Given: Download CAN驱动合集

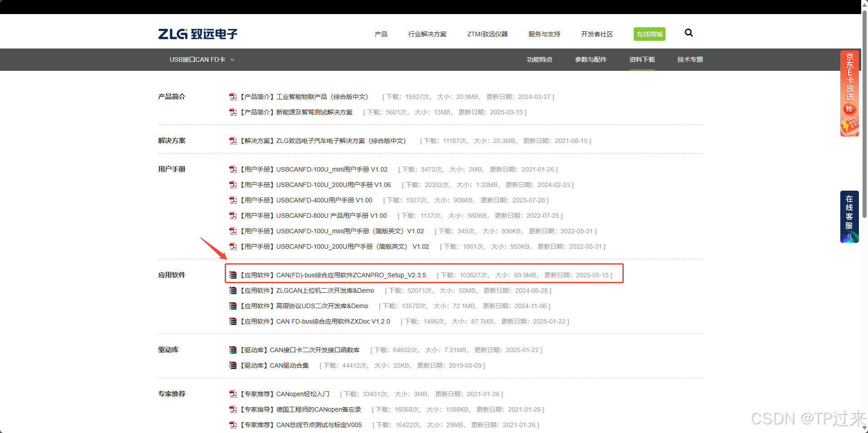Looking at the screenshot, I should pyautogui.click(x=274, y=365).
